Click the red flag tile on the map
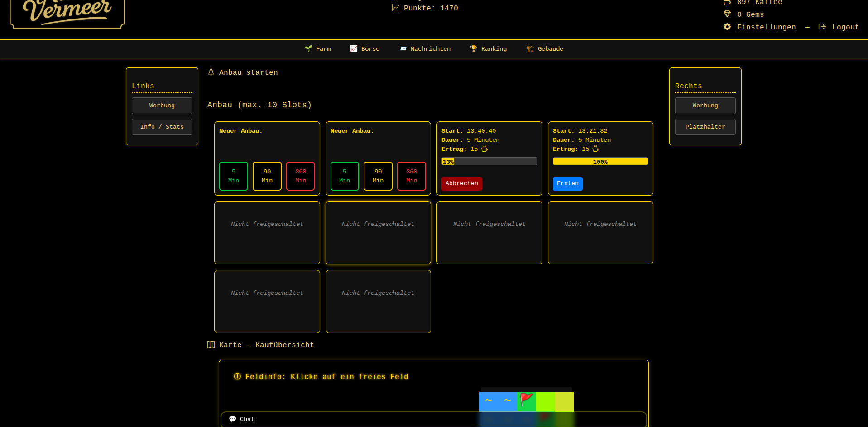The image size is (868, 427). [x=526, y=401]
